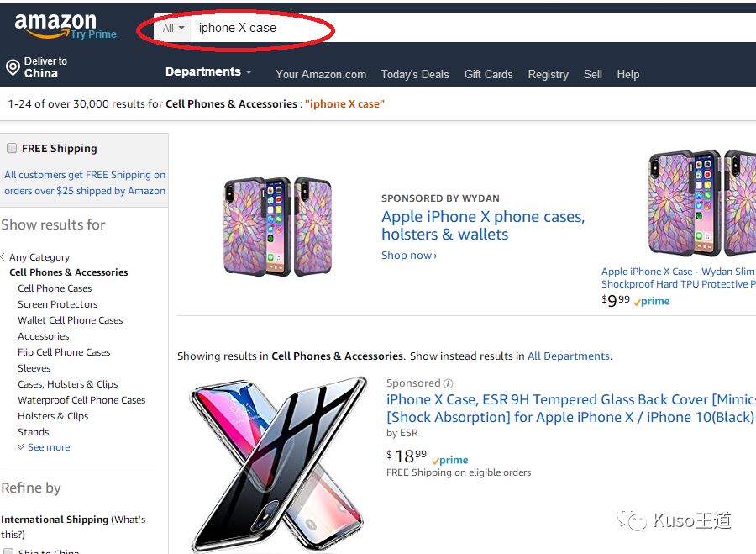Image resolution: width=756 pixels, height=554 pixels.
Task: Expand the Departments menu
Action: (208, 72)
